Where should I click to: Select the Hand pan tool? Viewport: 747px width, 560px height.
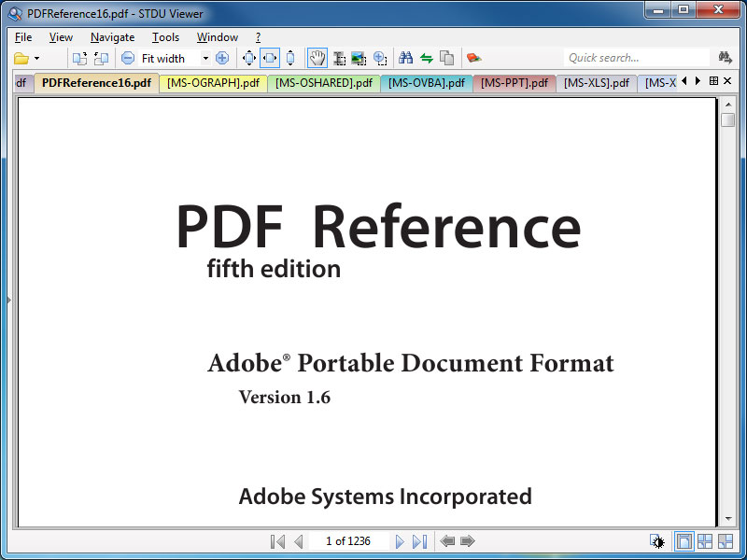point(317,58)
